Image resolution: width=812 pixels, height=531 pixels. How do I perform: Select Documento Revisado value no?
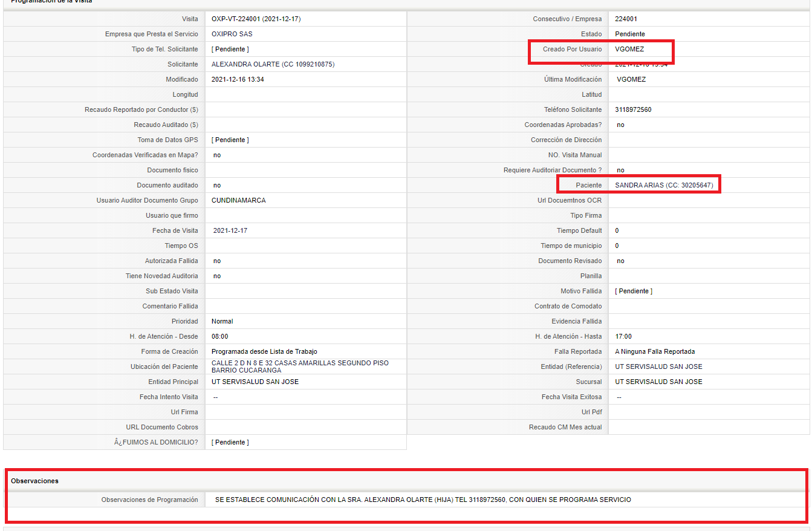click(620, 261)
